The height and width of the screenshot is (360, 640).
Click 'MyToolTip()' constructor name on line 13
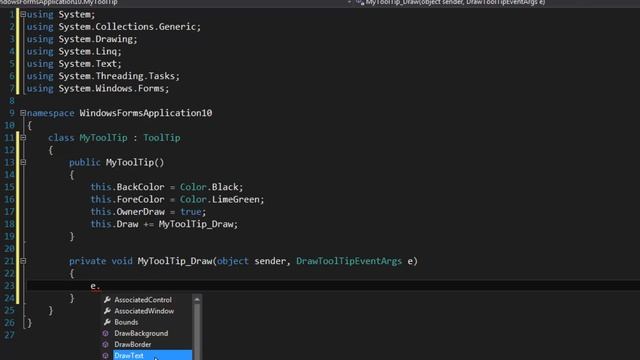point(135,162)
